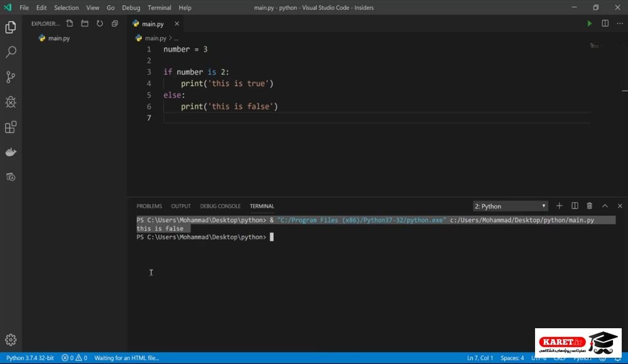This screenshot has height=364, width=628.
Task: Place the cursor on 'number = 3' line
Action: [x=185, y=49]
